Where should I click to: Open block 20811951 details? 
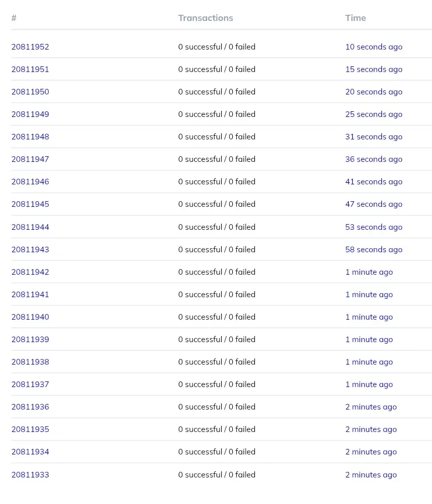(30, 69)
